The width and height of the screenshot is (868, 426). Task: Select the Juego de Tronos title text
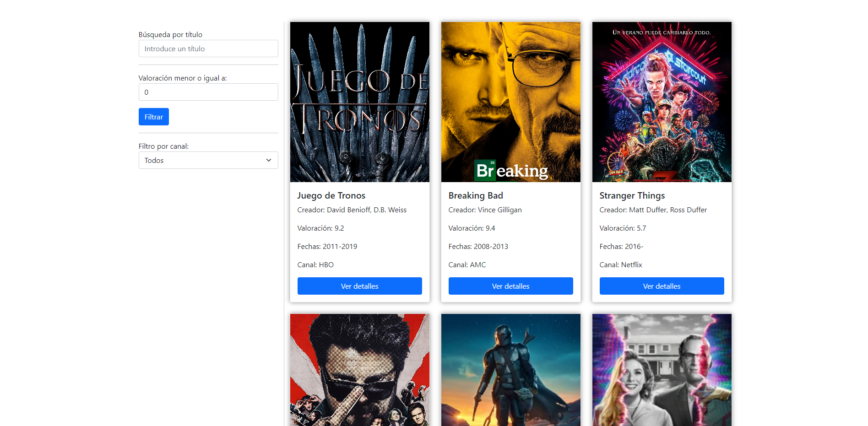pos(331,195)
